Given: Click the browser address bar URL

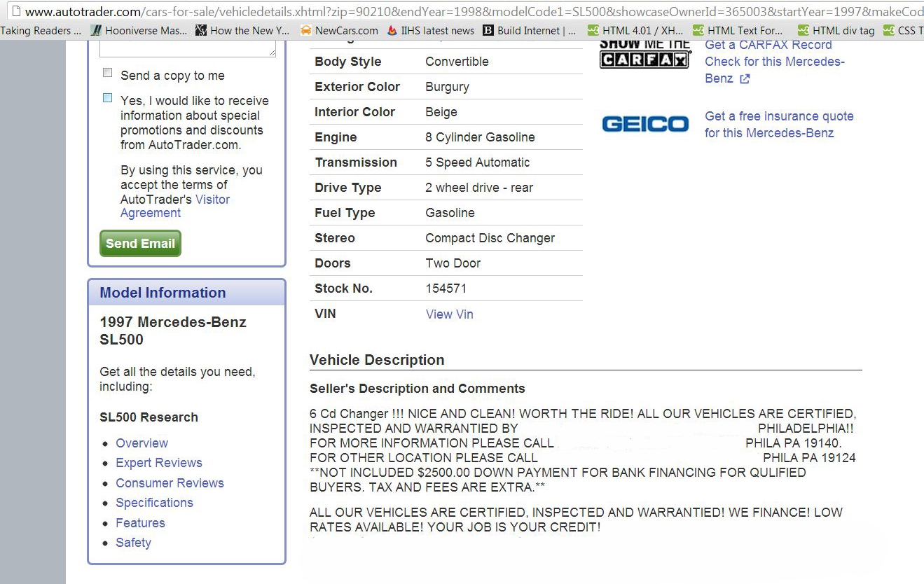Looking at the screenshot, I should (474, 12).
